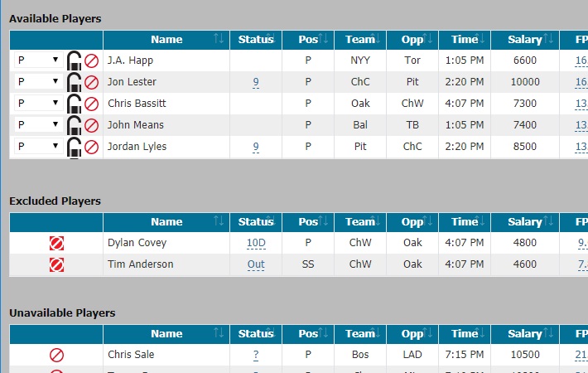The height and width of the screenshot is (373, 588).
Task: Click the exclude icon beside Chris Sale
Action: click(56, 355)
